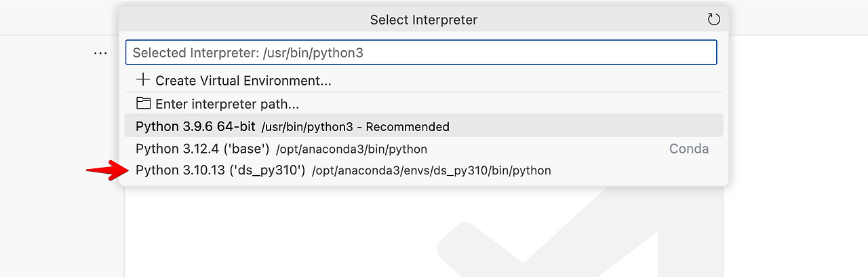Click the Conda label on the base row
This screenshot has width=868, height=277.
(x=689, y=149)
